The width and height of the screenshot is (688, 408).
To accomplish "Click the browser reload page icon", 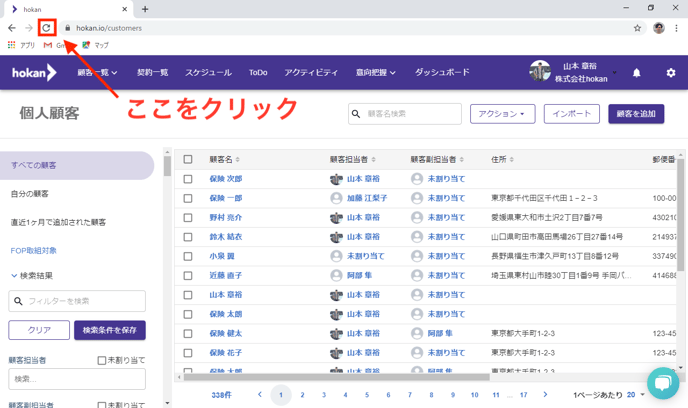I will tap(47, 28).
